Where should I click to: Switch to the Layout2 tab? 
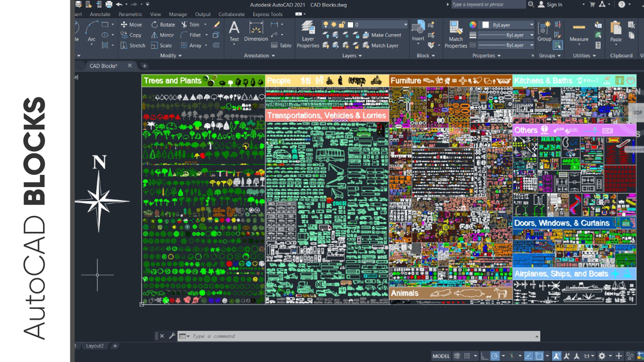tap(94, 346)
